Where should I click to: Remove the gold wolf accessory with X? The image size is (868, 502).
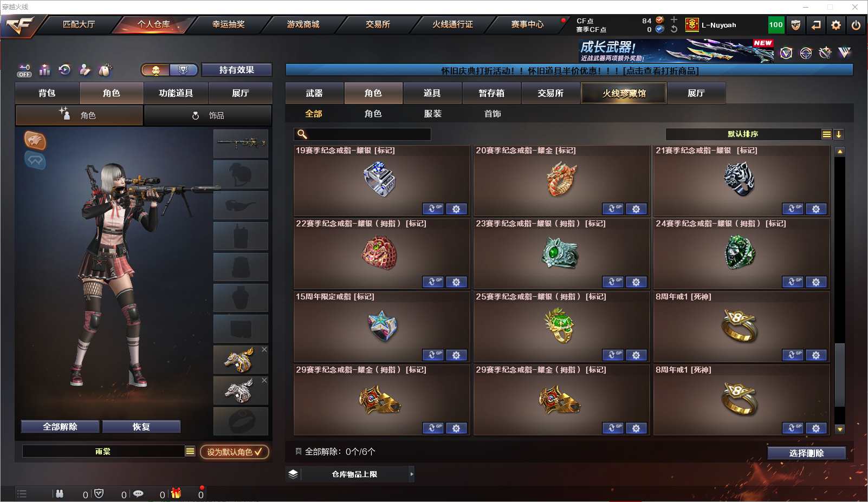tap(264, 350)
